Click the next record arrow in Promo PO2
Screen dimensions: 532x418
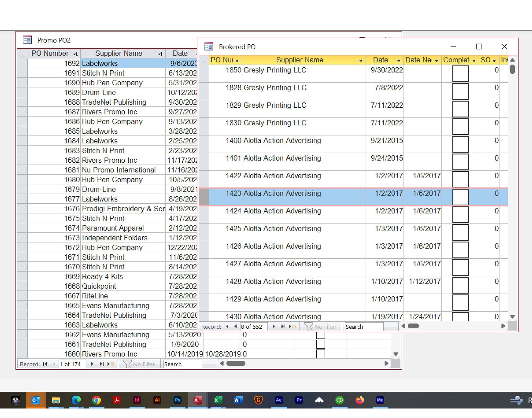(92, 364)
